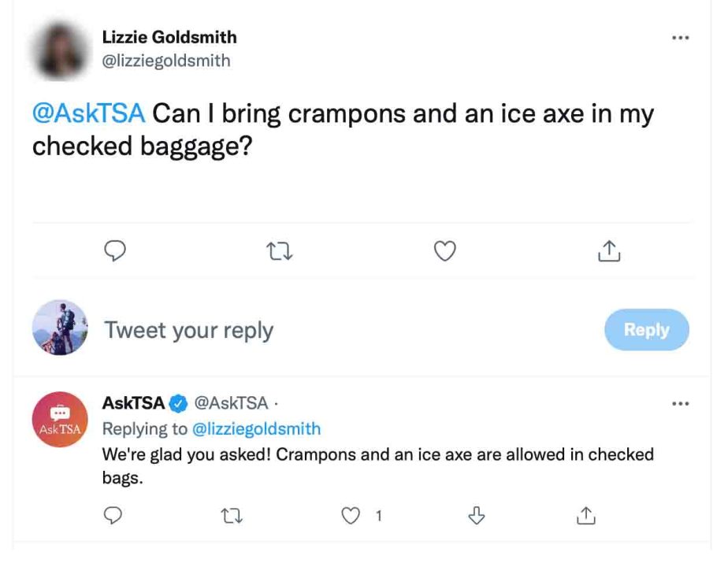Click the downvote arrow on the AskTSA reply
Screen dimensions: 728x578
(477, 515)
